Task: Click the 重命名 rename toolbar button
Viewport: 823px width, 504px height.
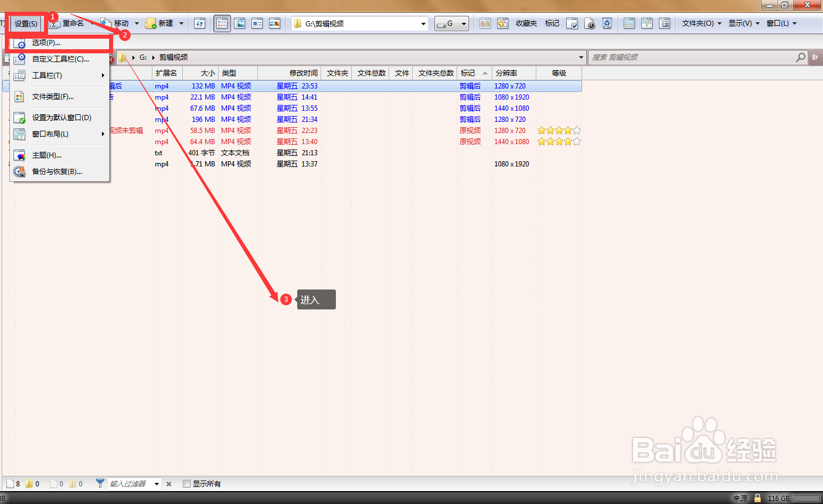Action: tap(67, 23)
